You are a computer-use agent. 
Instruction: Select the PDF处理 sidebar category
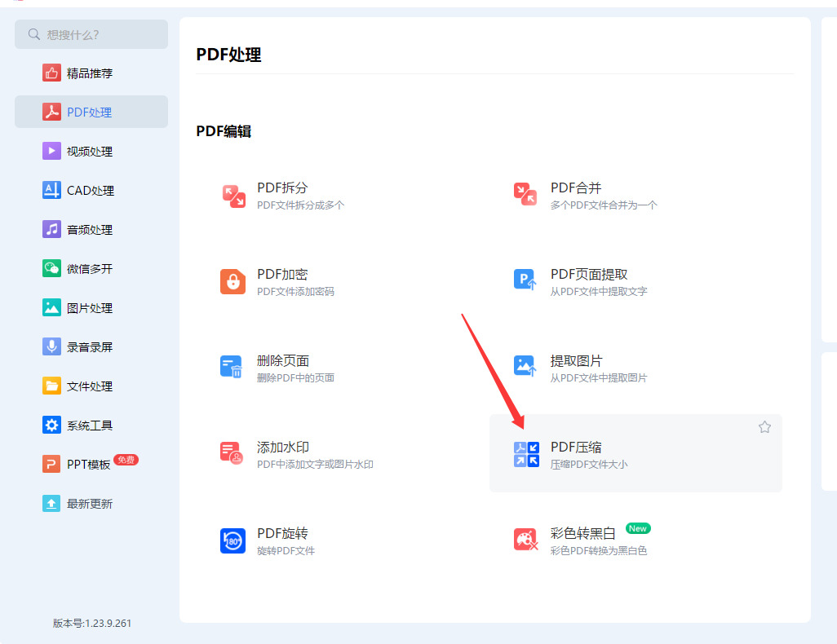91,112
